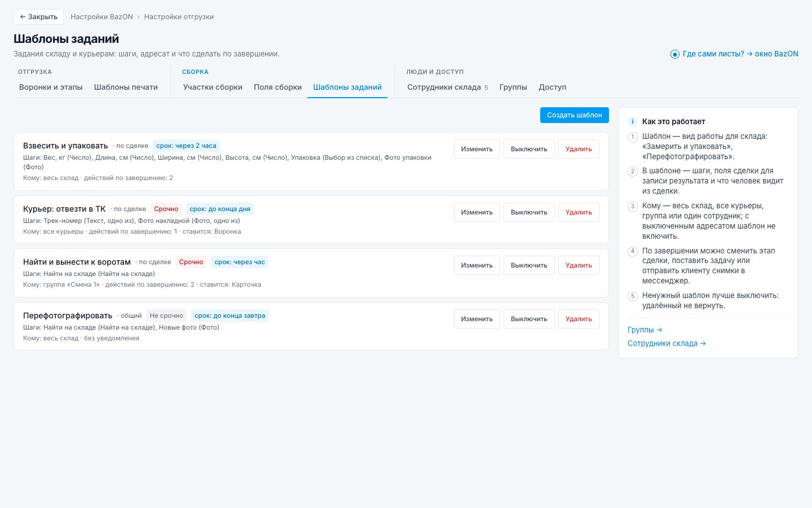Click the 'срок: до конца дня' badge
Screen dimensions: 812x508
pos(220,209)
